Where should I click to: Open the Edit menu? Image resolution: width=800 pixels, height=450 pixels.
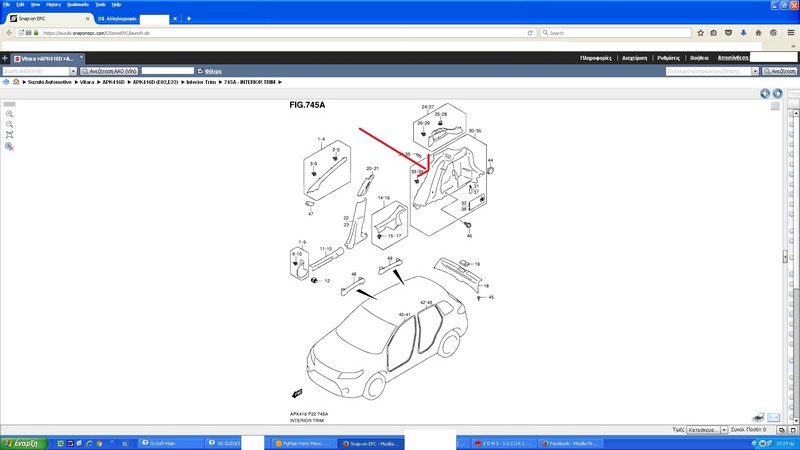click(20, 5)
